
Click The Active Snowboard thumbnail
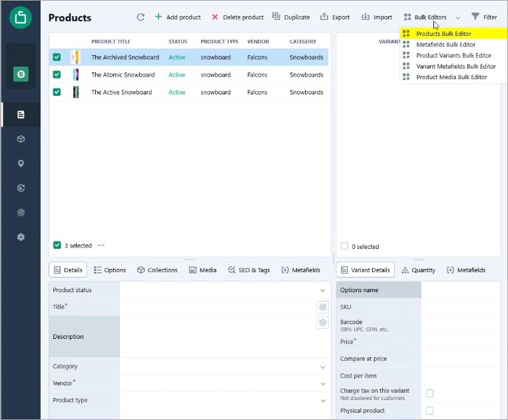[x=75, y=93]
